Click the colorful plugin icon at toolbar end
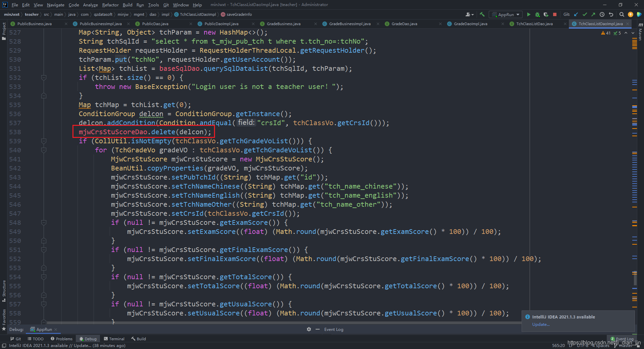This screenshot has width=644, height=349. [639, 14]
